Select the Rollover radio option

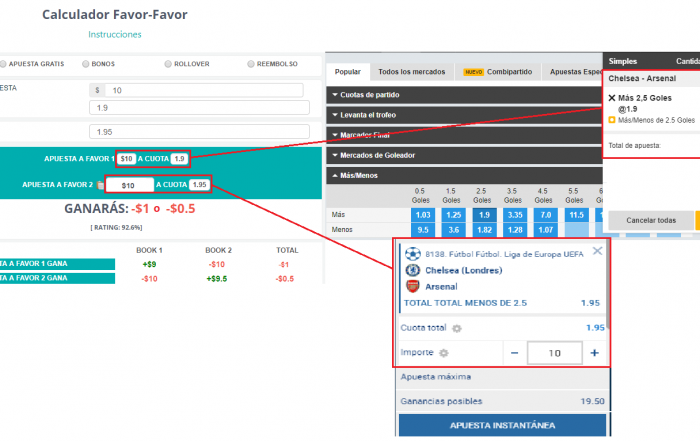pos(168,64)
